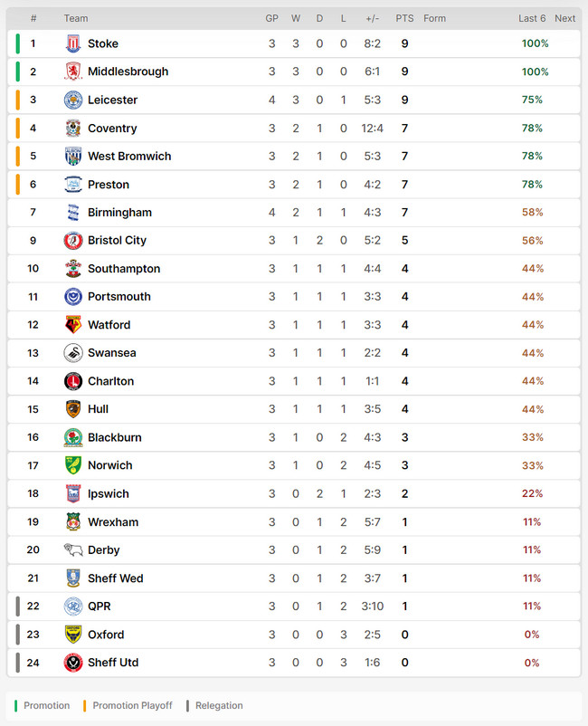This screenshot has height=726, width=588.
Task: Open the West Bromwich team link
Action: click(x=129, y=156)
